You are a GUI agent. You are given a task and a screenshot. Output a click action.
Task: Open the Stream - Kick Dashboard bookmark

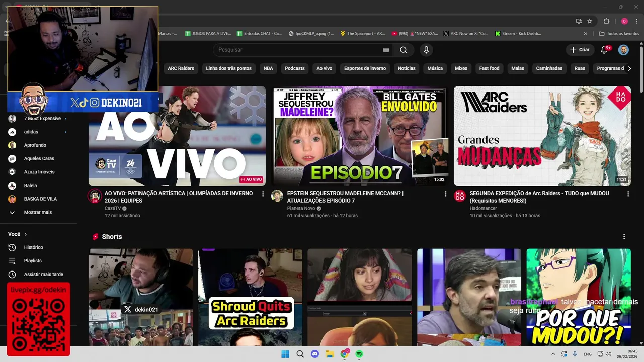(x=518, y=34)
